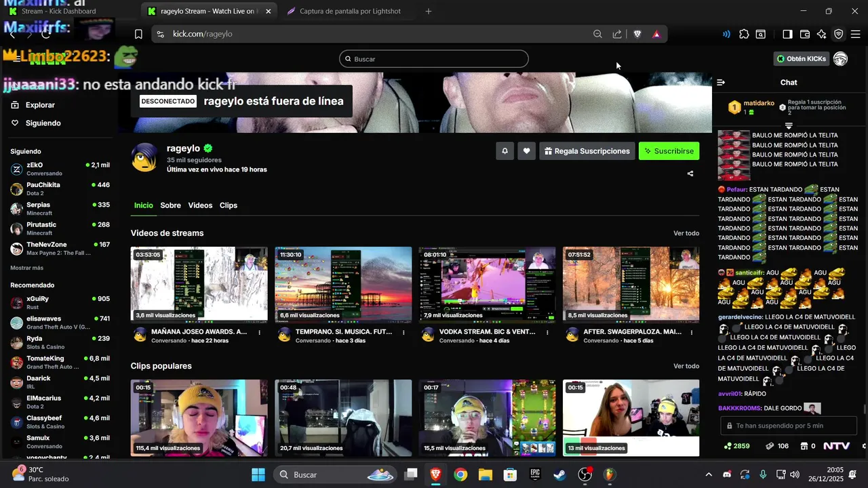Click Ver todo for Videos de streams
This screenshot has height=488, width=868.
[x=686, y=233]
